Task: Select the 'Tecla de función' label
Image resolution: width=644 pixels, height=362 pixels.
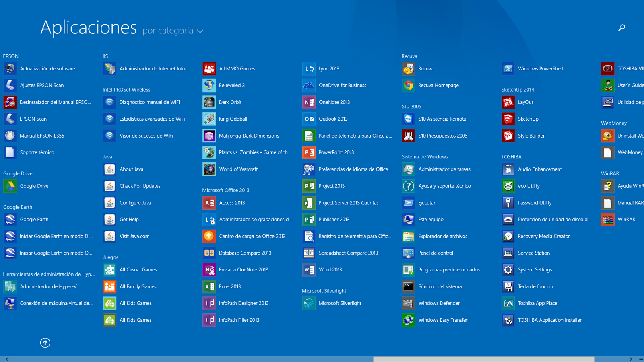Action: point(535,286)
